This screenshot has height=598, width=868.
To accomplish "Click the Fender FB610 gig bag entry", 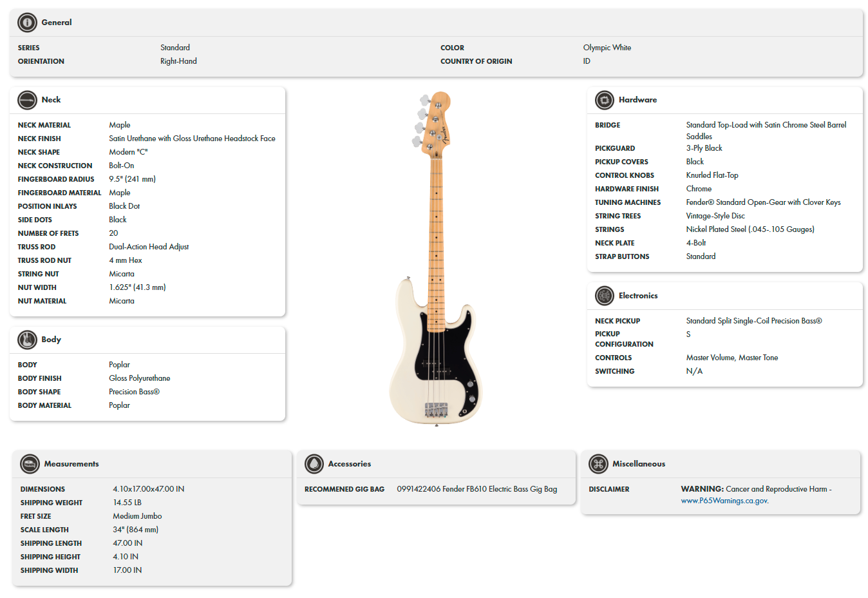I will coord(476,489).
